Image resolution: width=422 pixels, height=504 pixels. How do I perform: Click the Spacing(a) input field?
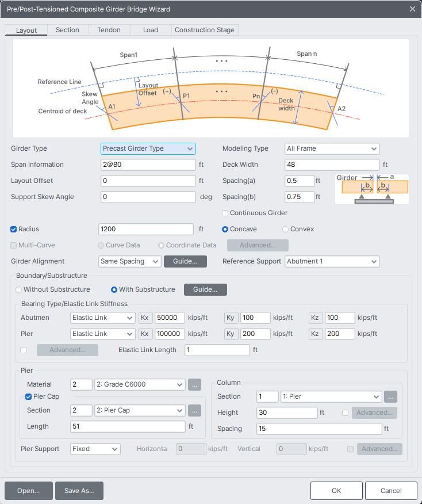click(x=300, y=181)
